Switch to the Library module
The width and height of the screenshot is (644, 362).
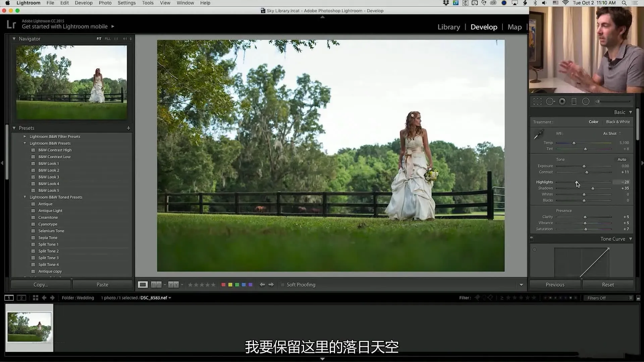click(x=448, y=27)
